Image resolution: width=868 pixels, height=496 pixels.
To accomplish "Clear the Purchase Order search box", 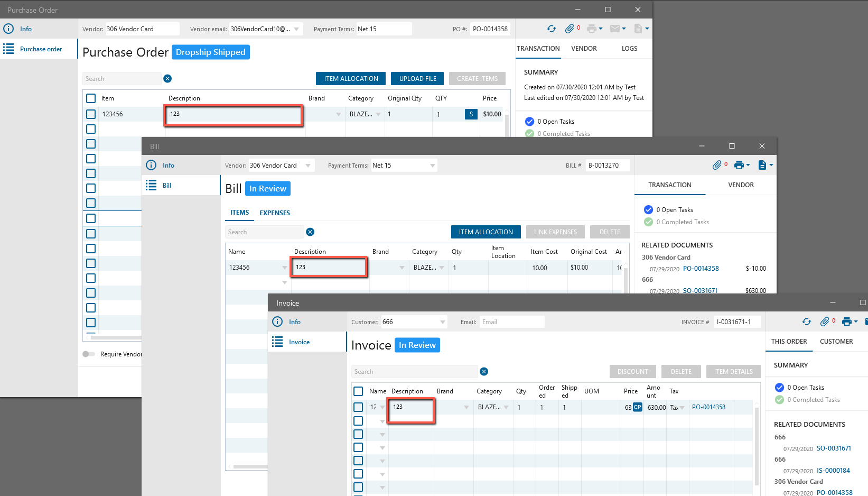I will click(x=167, y=79).
